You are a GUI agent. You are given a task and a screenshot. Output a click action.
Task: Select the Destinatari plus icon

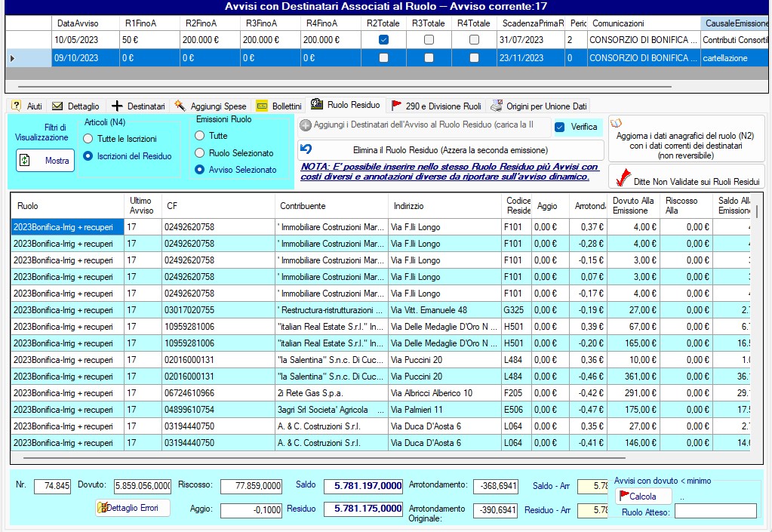click(x=117, y=106)
